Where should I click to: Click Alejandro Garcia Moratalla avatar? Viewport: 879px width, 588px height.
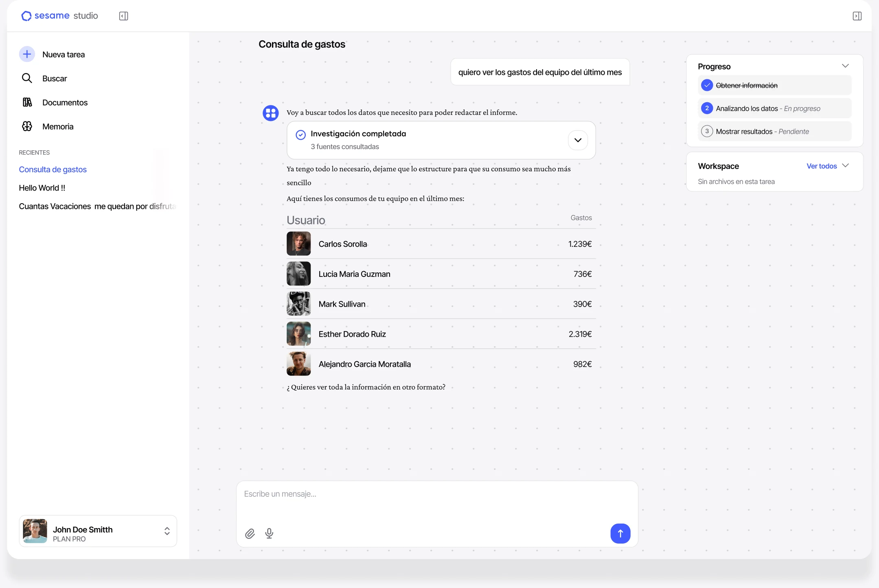[x=298, y=364]
